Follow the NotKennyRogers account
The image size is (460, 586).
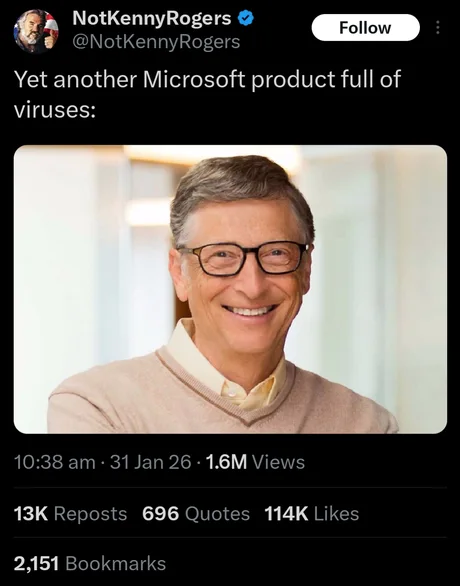point(365,28)
